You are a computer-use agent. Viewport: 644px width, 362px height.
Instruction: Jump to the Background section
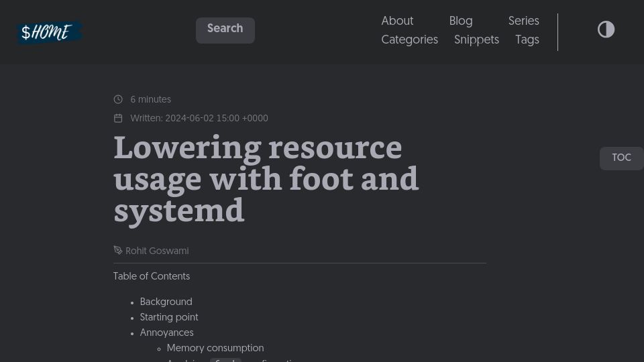166,302
